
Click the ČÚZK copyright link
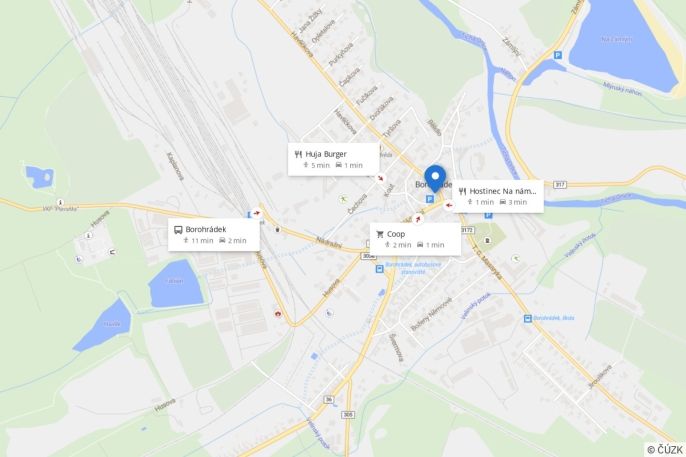tap(665, 450)
